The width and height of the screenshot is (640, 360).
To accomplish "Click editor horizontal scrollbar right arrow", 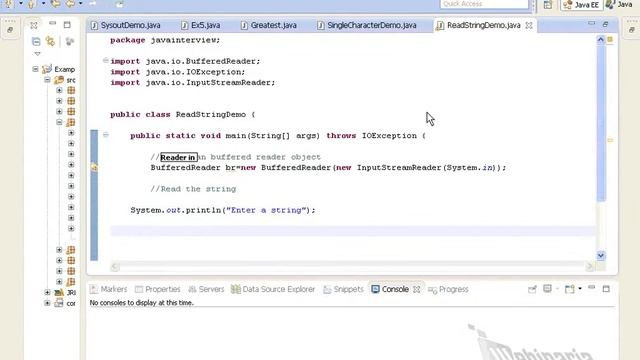I will coord(589,267).
